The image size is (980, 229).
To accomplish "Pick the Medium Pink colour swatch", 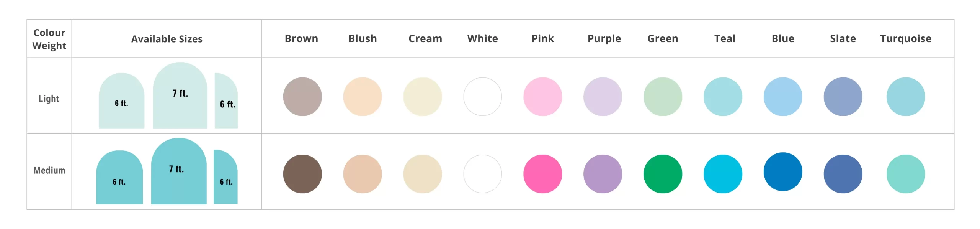I will [x=542, y=174].
